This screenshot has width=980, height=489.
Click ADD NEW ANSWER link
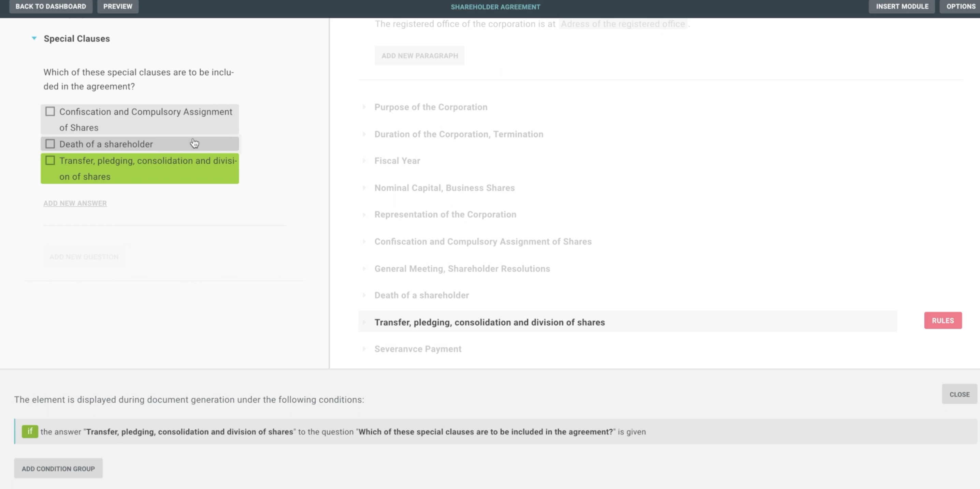(75, 204)
